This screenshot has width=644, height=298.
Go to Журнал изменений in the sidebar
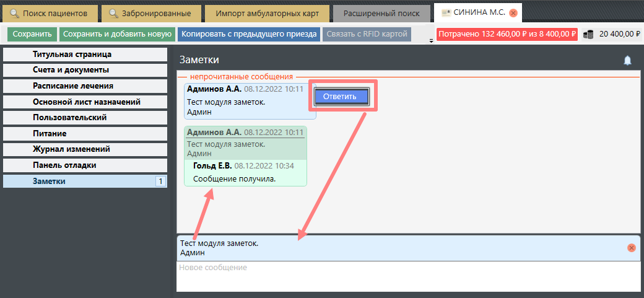point(85,149)
